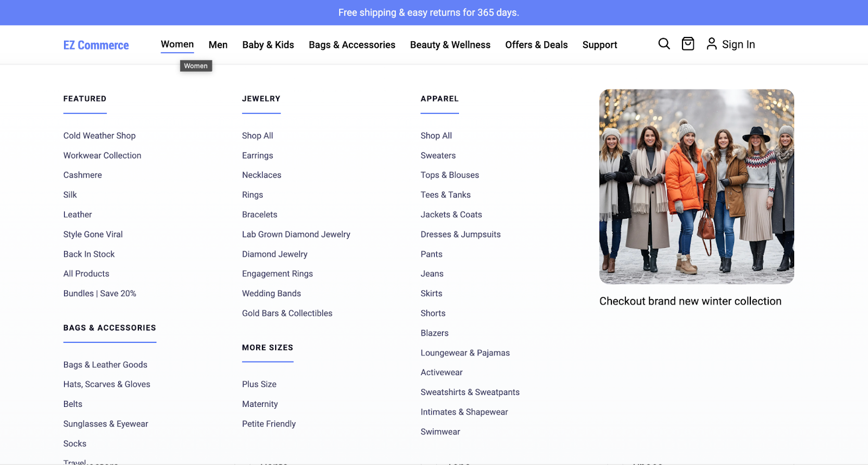868x465 pixels.
Task: Choose Activewear
Action: (442, 372)
